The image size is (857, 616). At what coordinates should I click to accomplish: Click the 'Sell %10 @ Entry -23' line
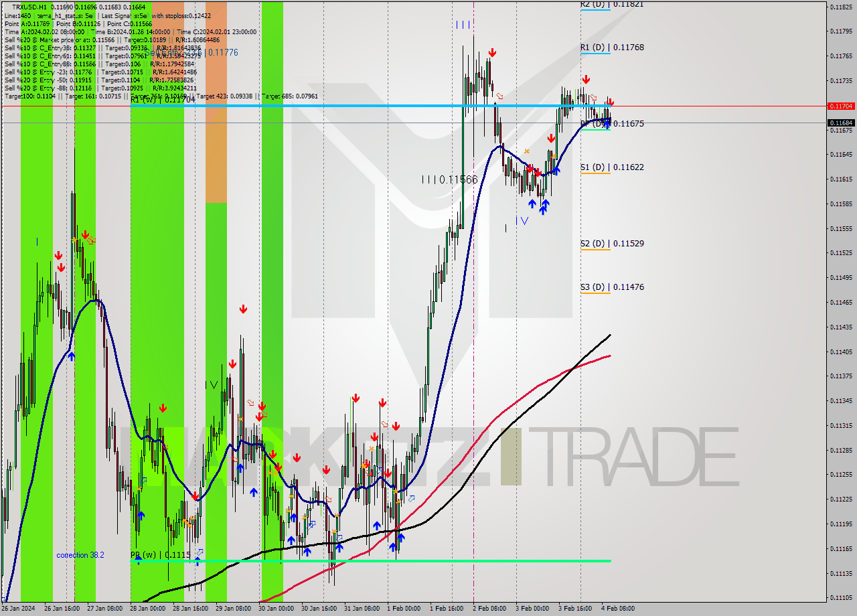[100, 72]
